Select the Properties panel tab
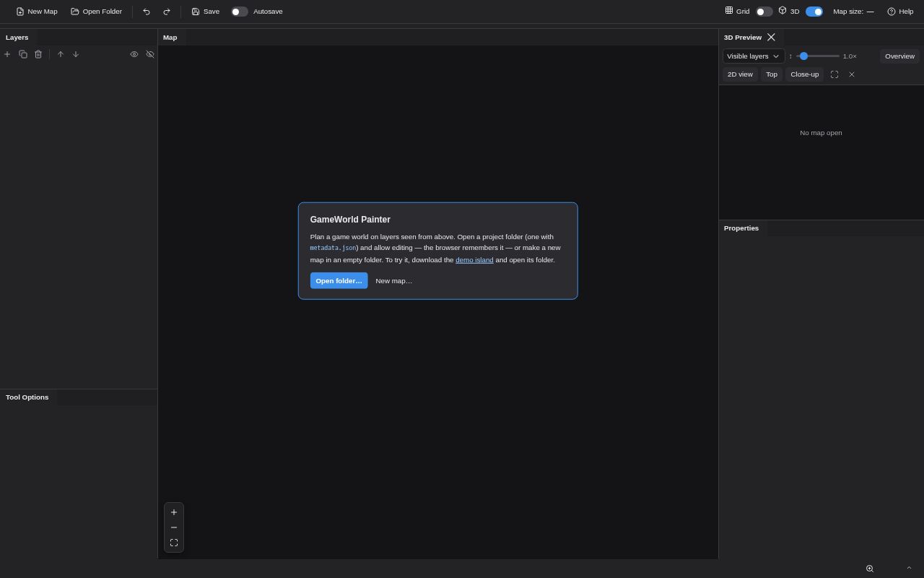924x578 pixels. (x=741, y=228)
